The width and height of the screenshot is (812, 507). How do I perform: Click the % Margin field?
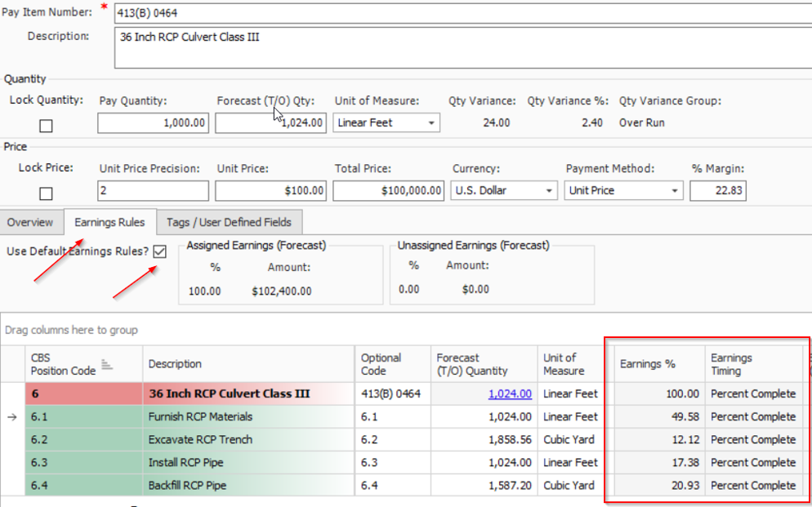(717, 191)
